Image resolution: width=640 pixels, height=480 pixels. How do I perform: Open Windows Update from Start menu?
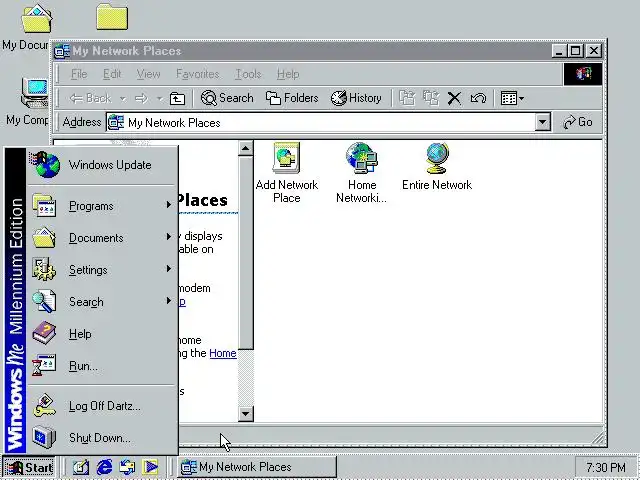point(102,164)
